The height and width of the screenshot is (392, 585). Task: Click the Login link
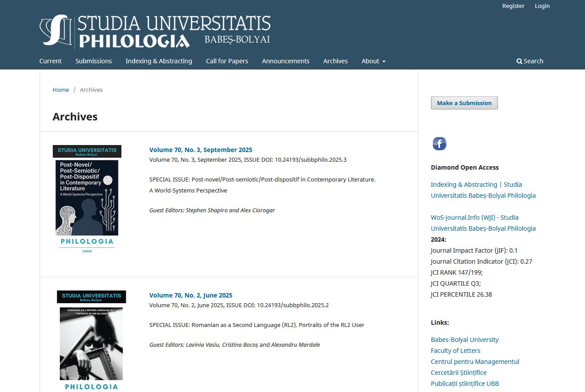(x=542, y=6)
